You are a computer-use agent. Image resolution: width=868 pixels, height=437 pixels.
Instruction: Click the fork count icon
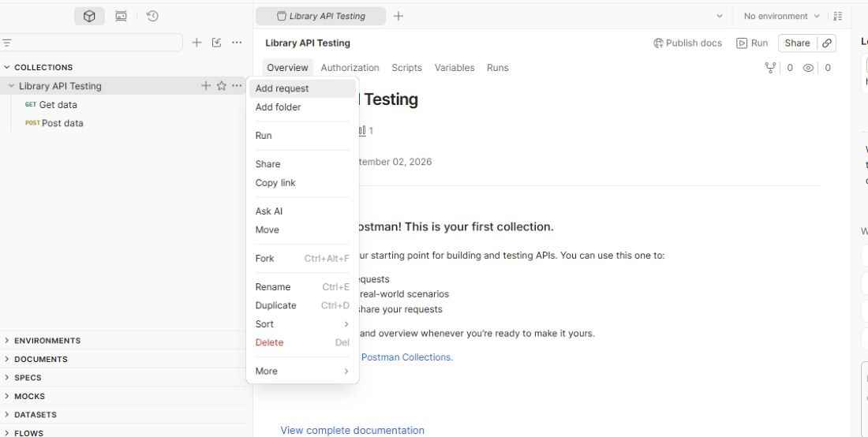(769, 68)
